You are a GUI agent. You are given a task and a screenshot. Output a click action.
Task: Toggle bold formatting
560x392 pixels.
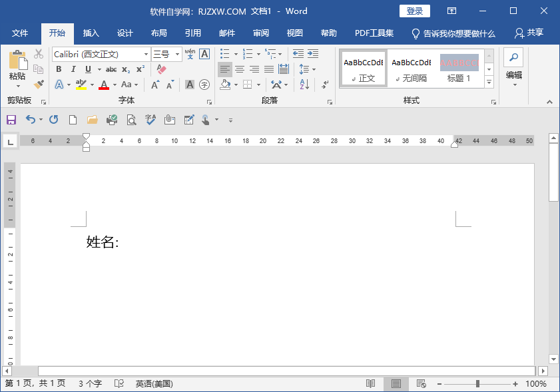pyautogui.click(x=59, y=69)
